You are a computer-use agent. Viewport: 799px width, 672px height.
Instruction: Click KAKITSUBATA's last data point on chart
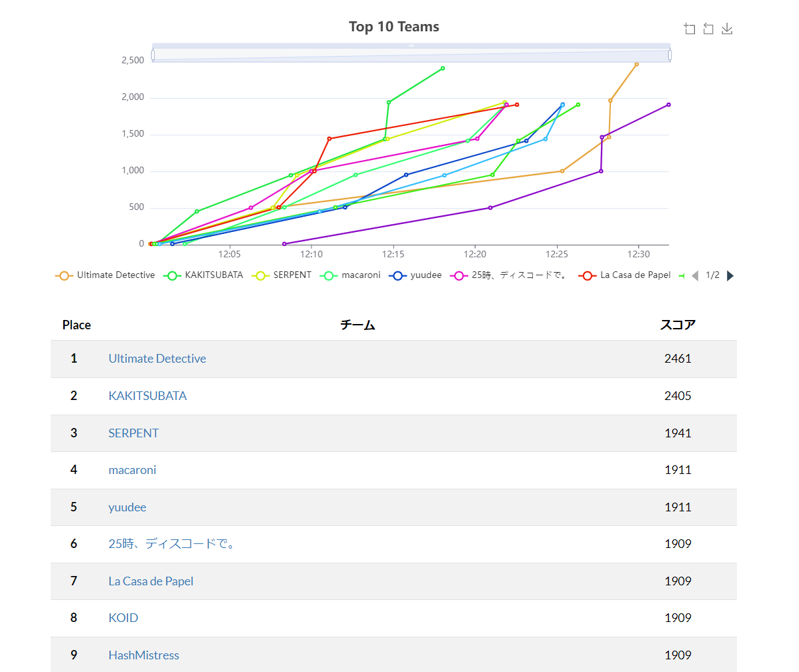tap(443, 68)
